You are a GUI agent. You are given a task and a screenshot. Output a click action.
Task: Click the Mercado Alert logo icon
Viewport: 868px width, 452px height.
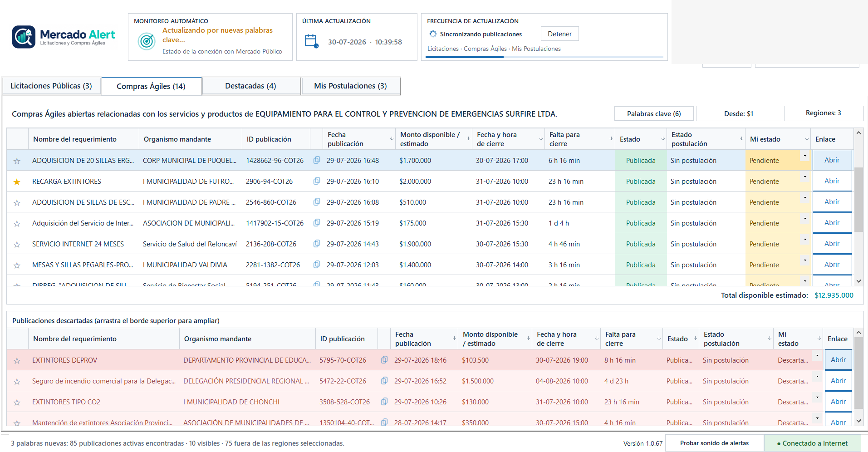(24, 37)
